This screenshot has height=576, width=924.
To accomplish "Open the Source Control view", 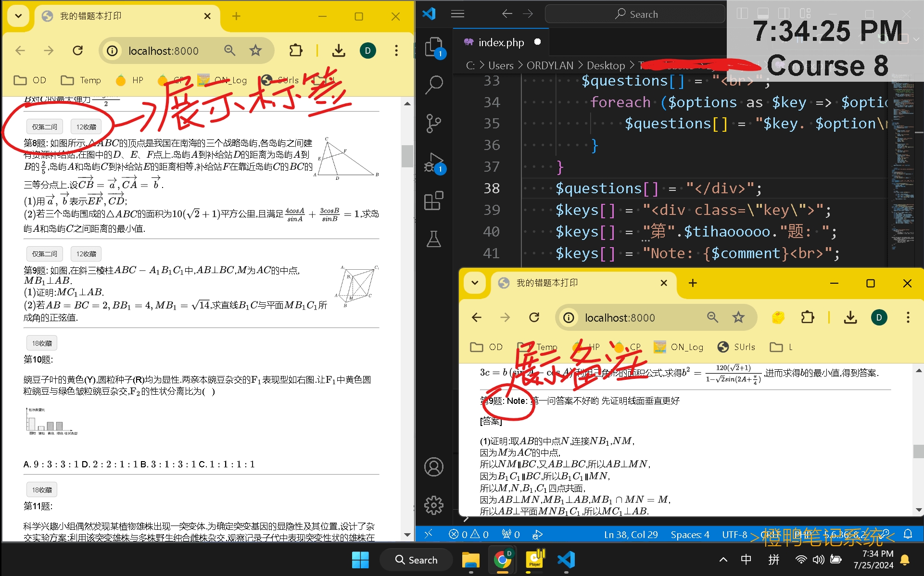I will pos(433,123).
